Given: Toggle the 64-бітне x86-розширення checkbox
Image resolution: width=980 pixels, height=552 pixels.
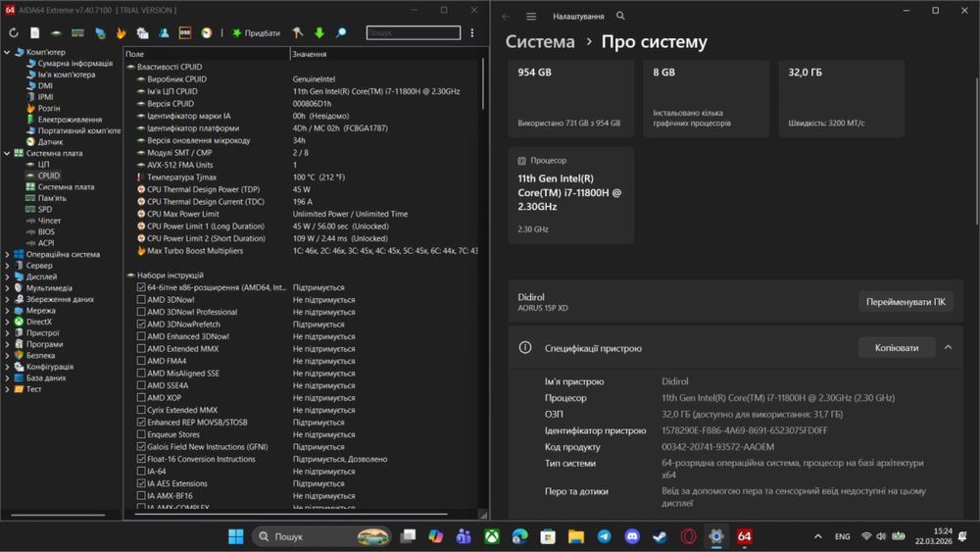Looking at the screenshot, I should click(x=141, y=287).
